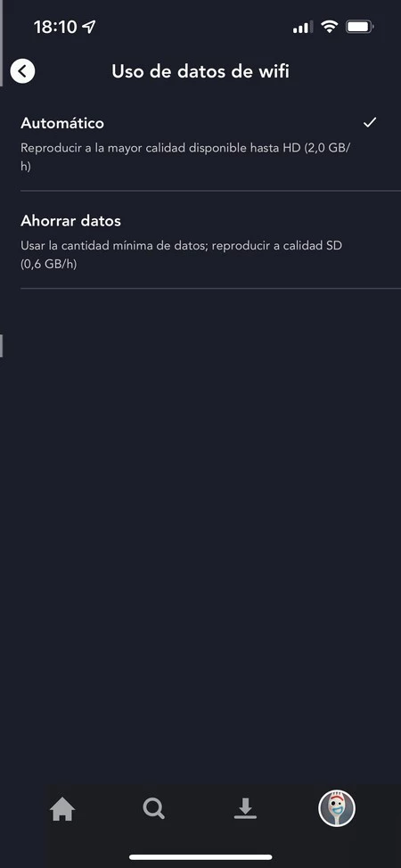
Task: Tap the 18:10 clock in status bar
Action: tap(55, 27)
